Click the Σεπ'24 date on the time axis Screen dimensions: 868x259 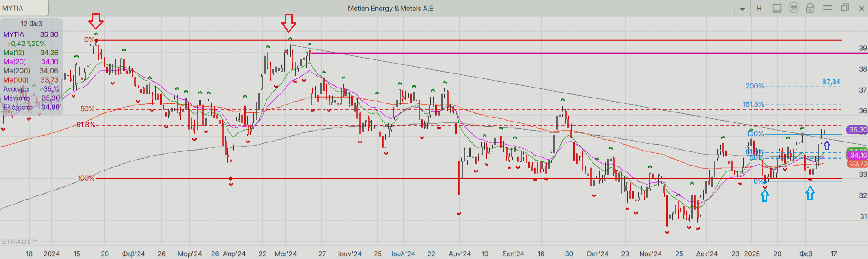coord(513,254)
